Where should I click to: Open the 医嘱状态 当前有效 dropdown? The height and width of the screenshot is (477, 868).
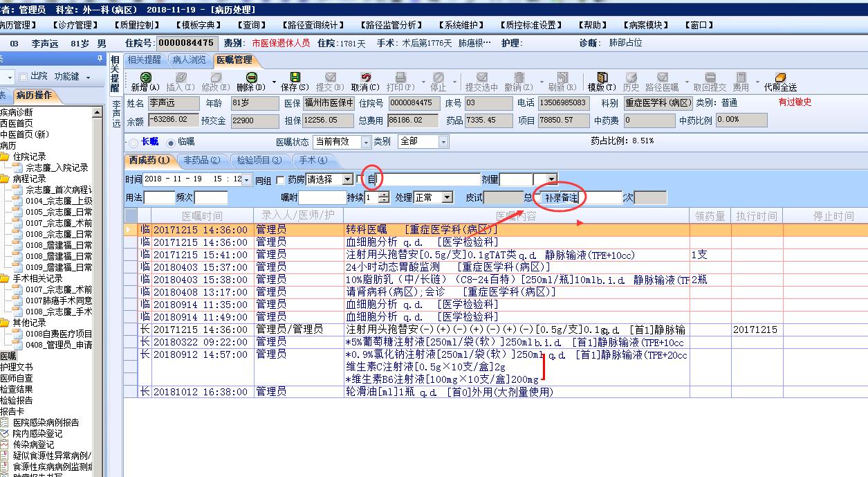pos(365,141)
